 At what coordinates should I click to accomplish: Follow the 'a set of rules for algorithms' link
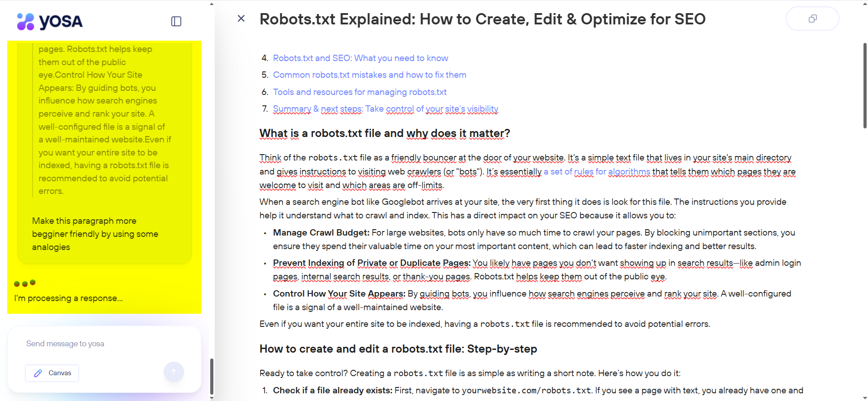click(597, 172)
